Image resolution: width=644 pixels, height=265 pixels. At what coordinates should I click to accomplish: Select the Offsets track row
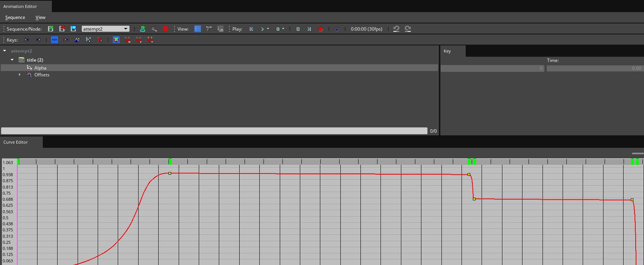220,75
